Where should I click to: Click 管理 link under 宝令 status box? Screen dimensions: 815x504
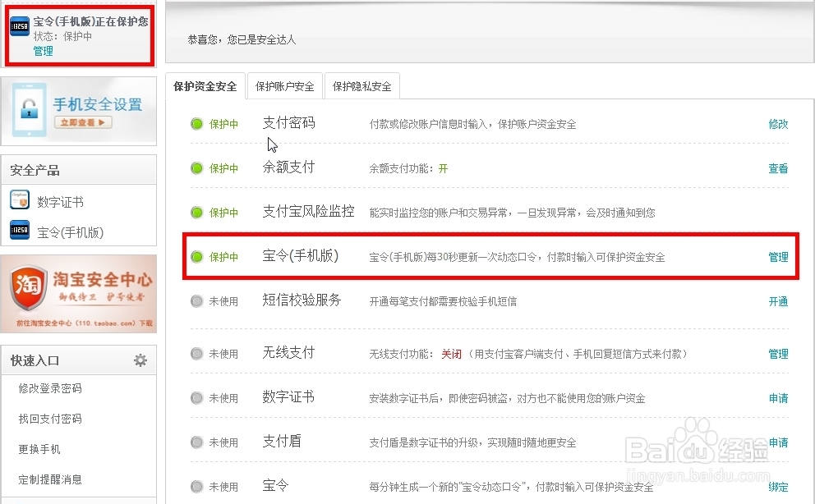click(x=44, y=51)
